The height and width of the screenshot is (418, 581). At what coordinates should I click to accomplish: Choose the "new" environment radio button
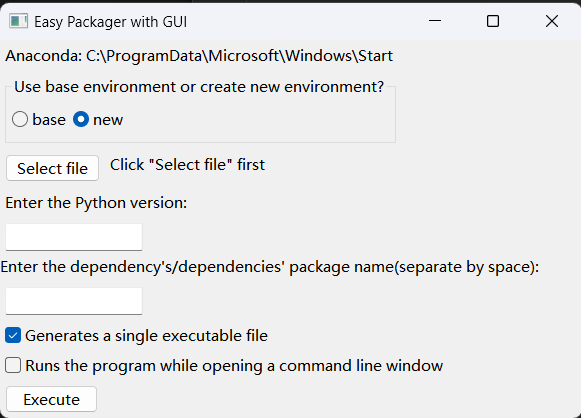81,120
